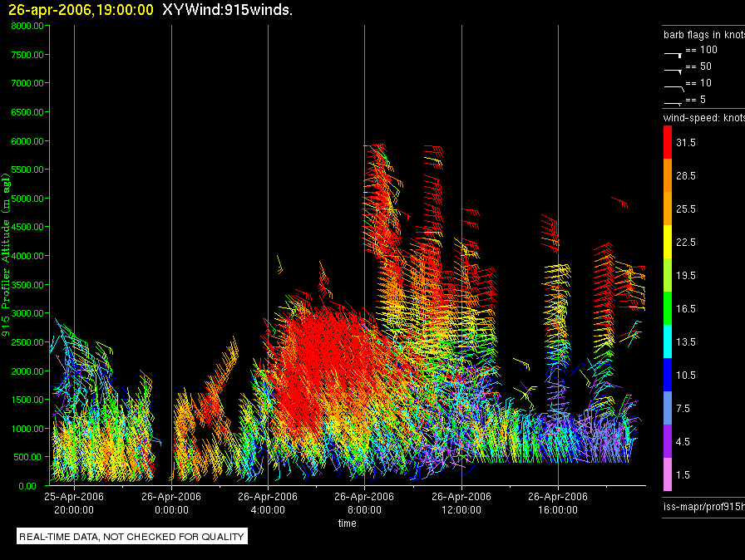Screen dimensions: 745x560
Task: Click the '1.5' wind-speed legend value
Action: pyautogui.click(x=683, y=475)
